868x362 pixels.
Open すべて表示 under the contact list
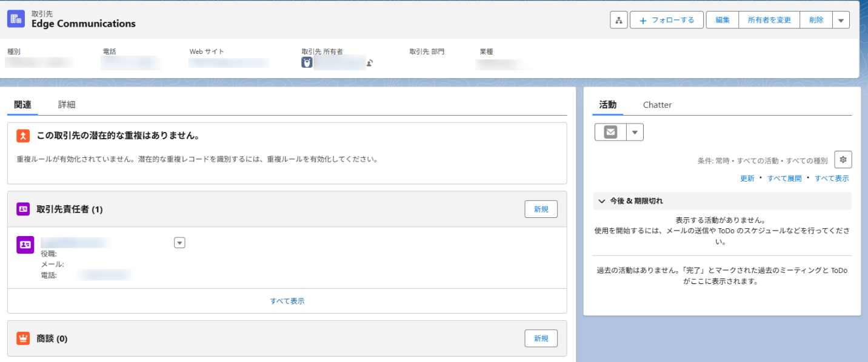point(287,300)
